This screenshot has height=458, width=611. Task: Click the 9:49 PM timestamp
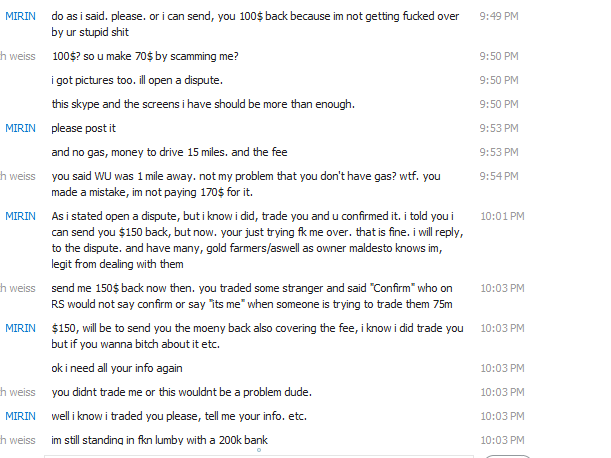tap(499, 17)
